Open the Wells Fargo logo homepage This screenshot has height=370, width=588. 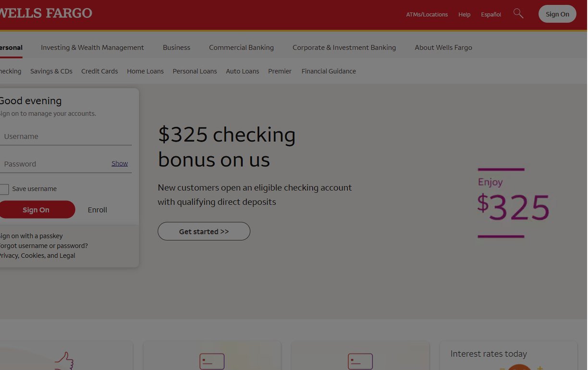[x=46, y=13]
